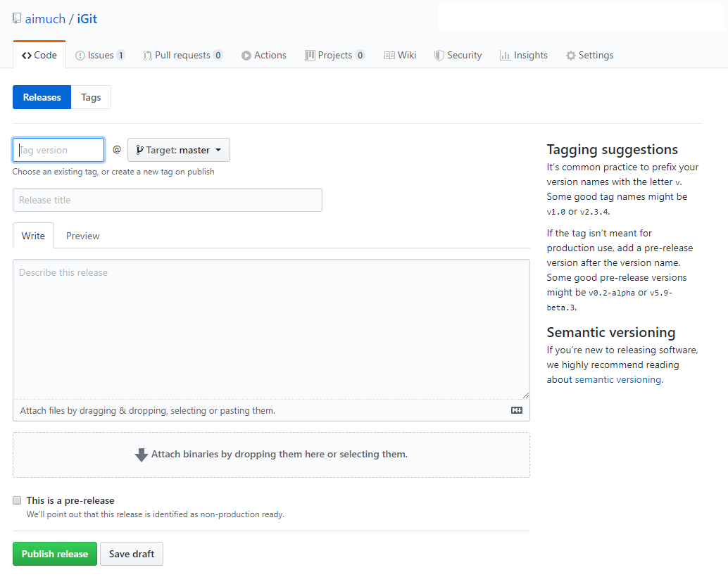Click the Markdown supported icon in the editor footer

coord(516,410)
